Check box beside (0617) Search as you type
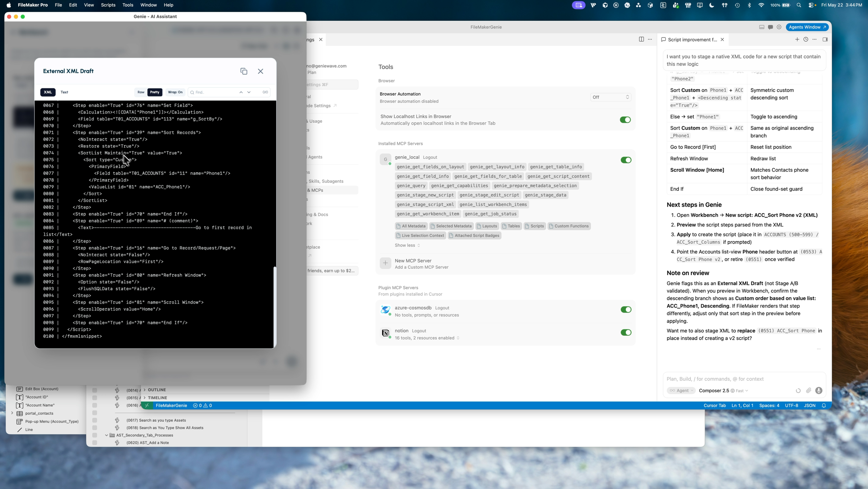Image resolution: width=868 pixels, height=489 pixels. [x=94, y=421]
